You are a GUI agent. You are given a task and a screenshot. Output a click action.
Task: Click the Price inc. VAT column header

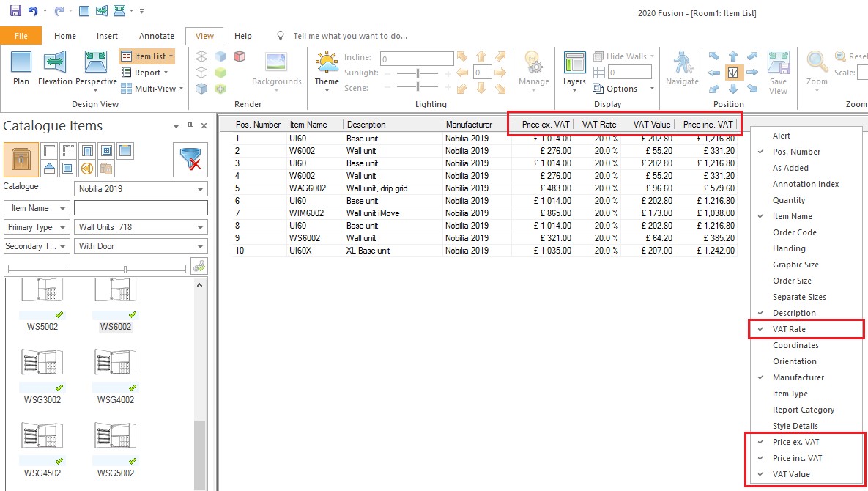point(706,125)
